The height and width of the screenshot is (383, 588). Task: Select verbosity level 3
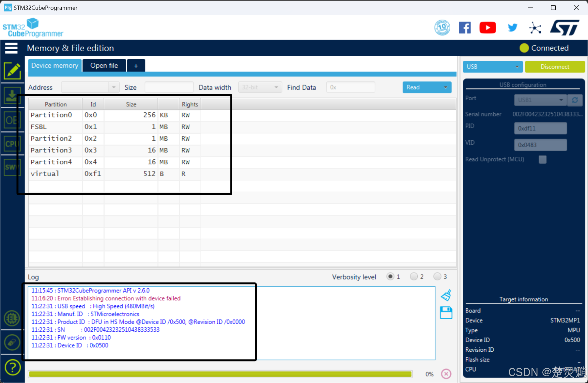[437, 277]
